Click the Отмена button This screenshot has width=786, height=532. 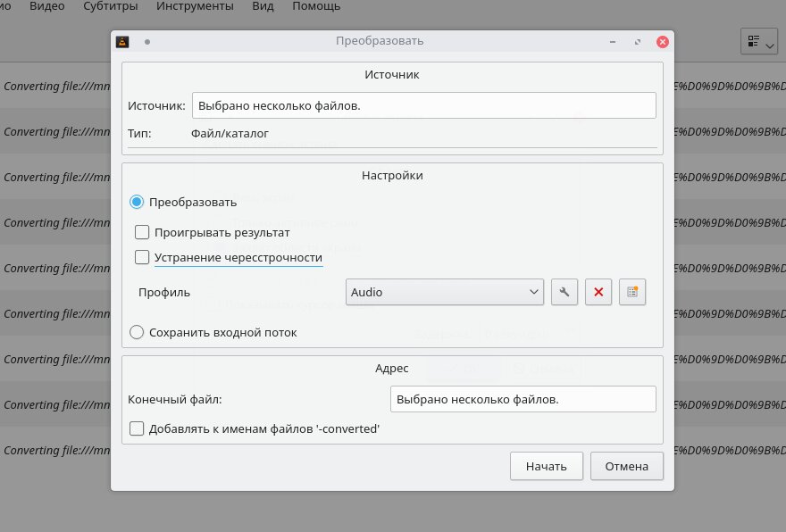point(627,466)
